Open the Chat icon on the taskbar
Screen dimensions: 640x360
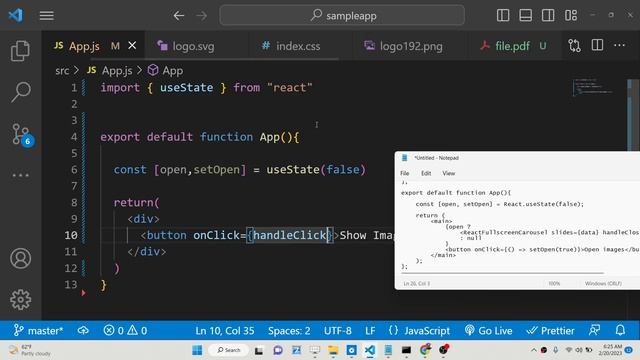point(278,350)
